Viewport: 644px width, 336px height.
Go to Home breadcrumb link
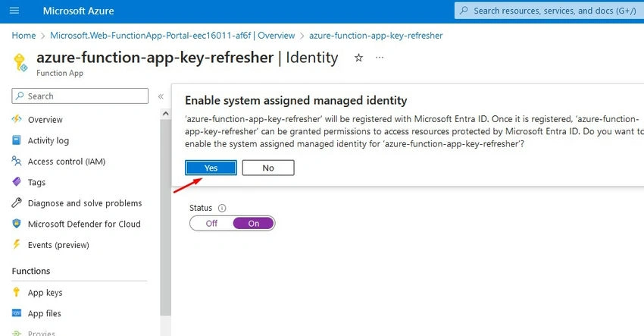(23, 36)
